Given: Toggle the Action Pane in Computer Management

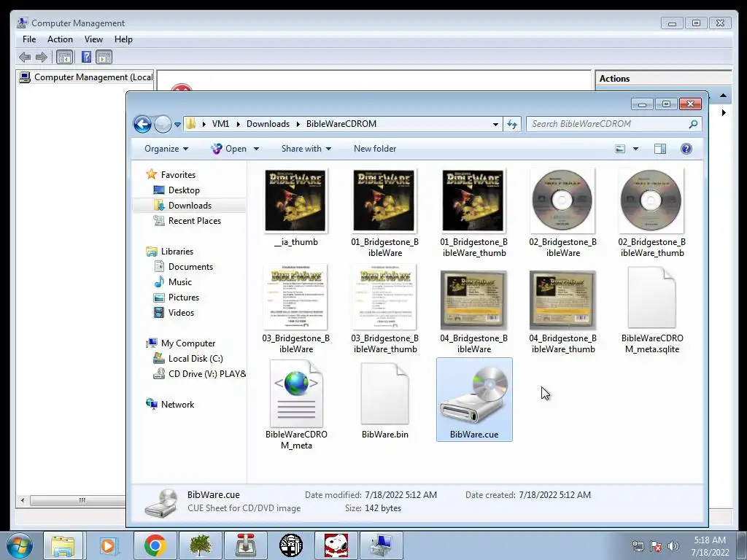Looking at the screenshot, I should [104, 58].
